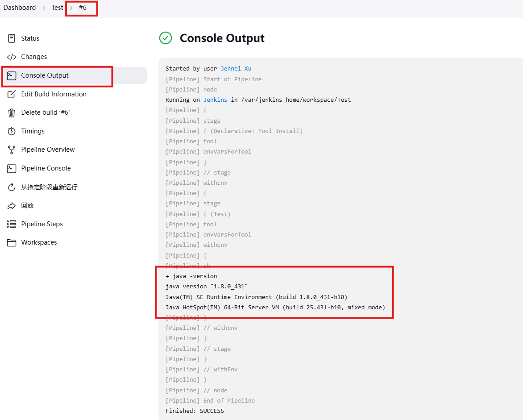Select the Pipeline Console terminal icon
The height and width of the screenshot is (420, 523).
tap(11, 168)
